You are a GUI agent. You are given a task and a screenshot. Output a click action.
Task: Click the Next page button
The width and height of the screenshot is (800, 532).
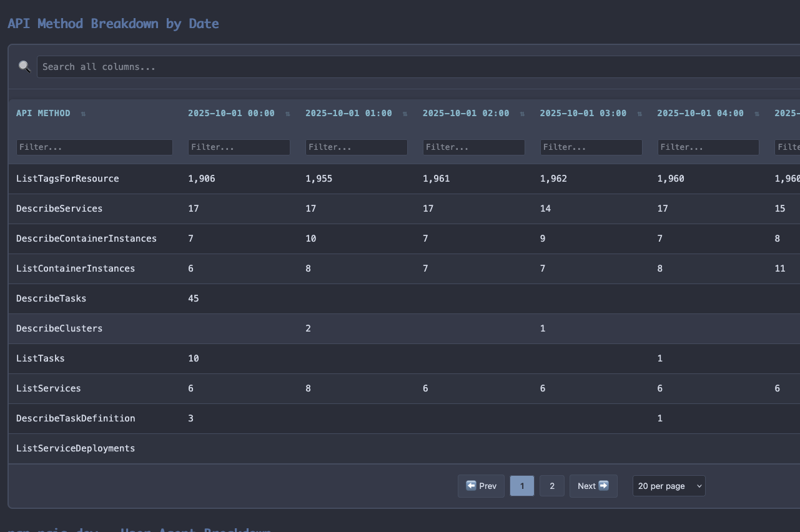(593, 486)
